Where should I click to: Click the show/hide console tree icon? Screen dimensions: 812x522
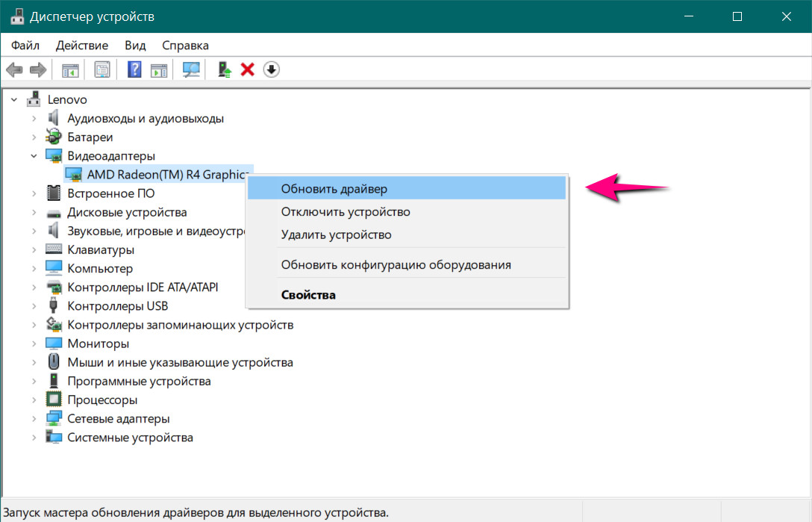[x=70, y=70]
